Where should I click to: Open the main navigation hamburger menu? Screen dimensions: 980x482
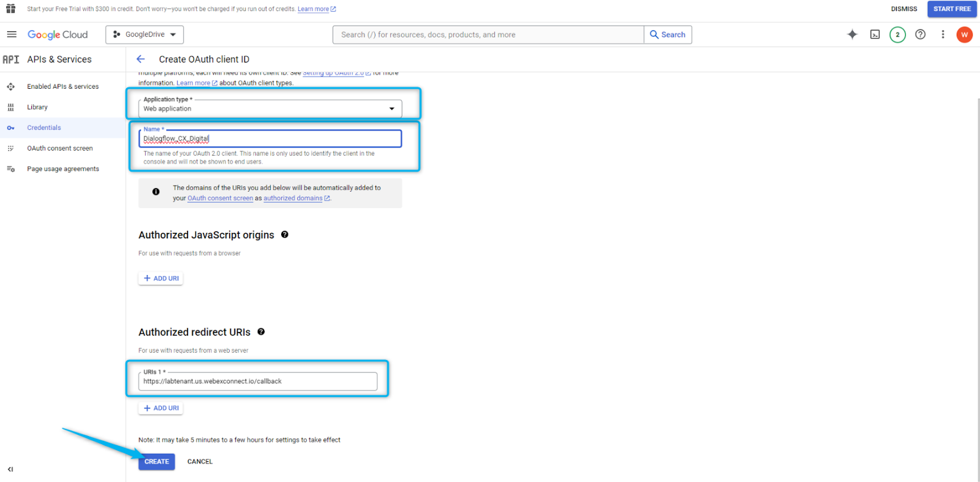point(12,34)
